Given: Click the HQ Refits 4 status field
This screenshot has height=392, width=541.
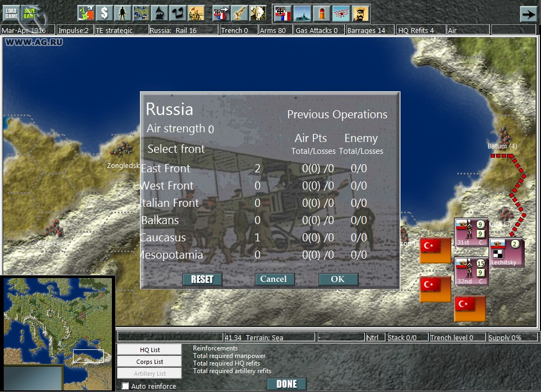Looking at the screenshot, I should tap(421, 30).
